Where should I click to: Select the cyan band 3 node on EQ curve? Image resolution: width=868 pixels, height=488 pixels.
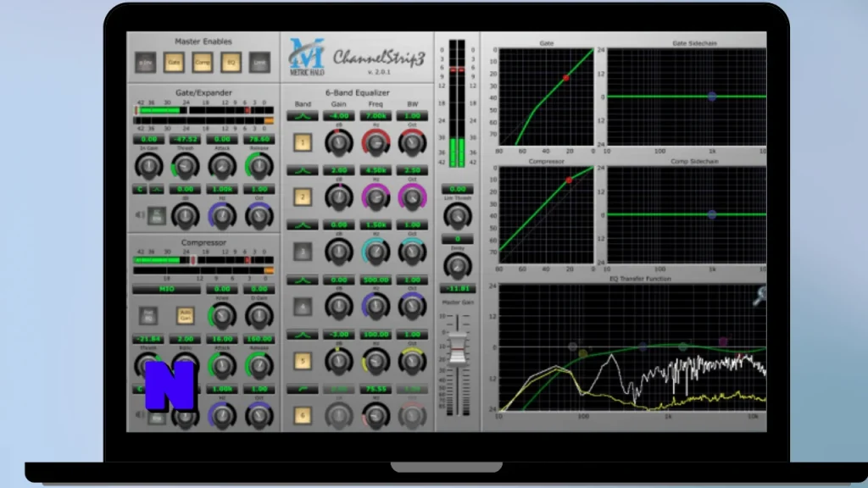684,347
